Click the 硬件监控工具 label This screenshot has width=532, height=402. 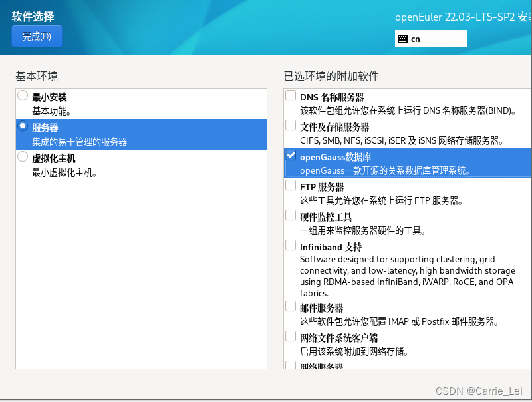click(x=326, y=217)
